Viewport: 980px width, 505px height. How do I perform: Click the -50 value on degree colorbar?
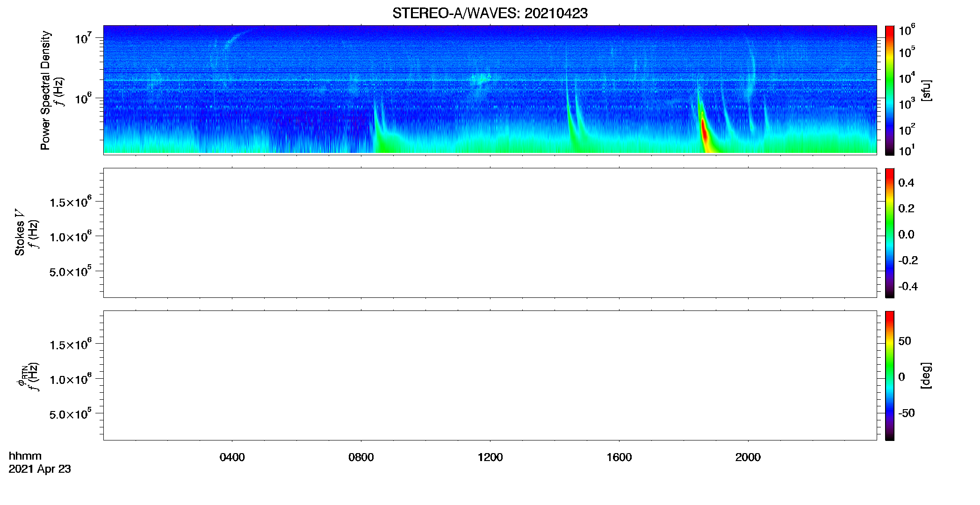tap(907, 413)
